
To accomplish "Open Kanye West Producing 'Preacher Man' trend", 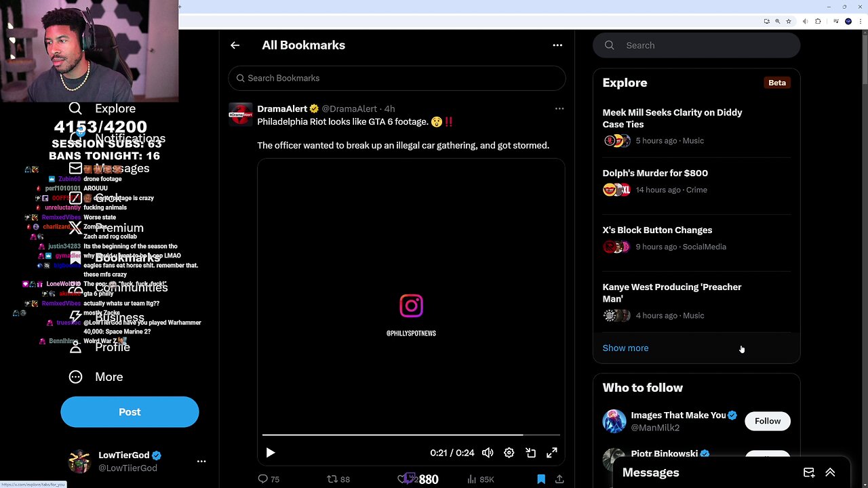I will click(x=696, y=301).
